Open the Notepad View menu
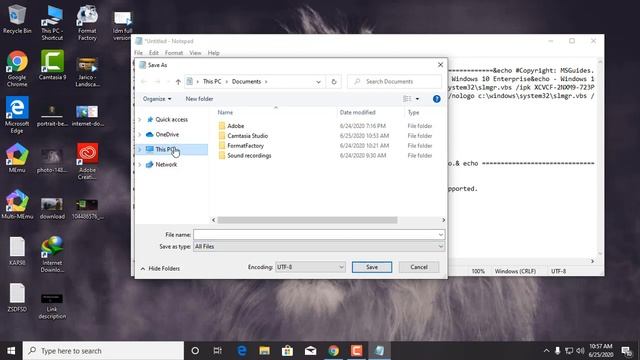The width and height of the screenshot is (640, 360). click(195, 53)
